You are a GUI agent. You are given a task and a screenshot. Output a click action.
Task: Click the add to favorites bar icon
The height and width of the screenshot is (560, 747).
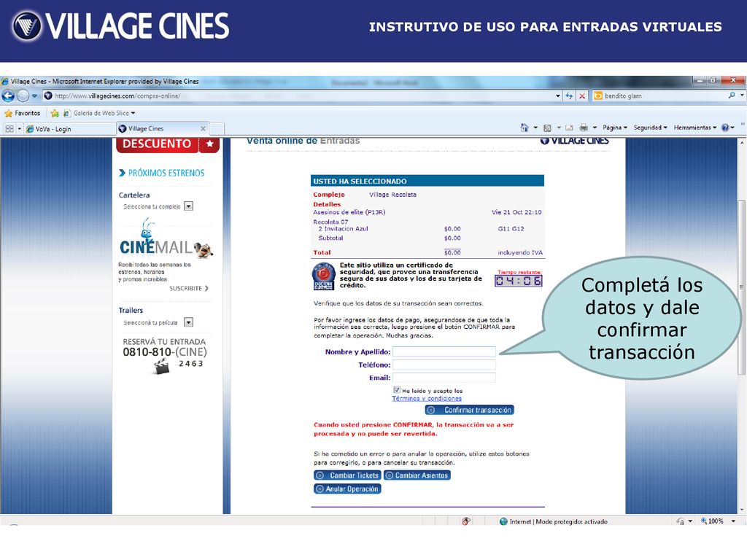click(55, 113)
